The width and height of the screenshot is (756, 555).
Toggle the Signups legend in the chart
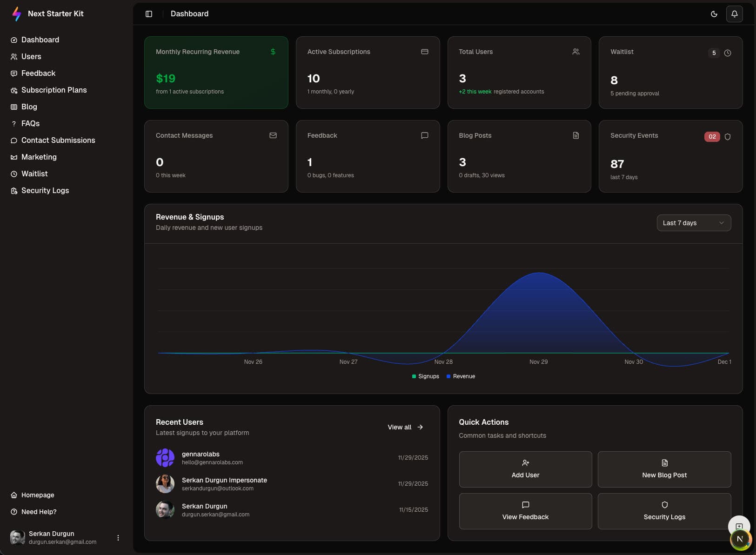426,376
